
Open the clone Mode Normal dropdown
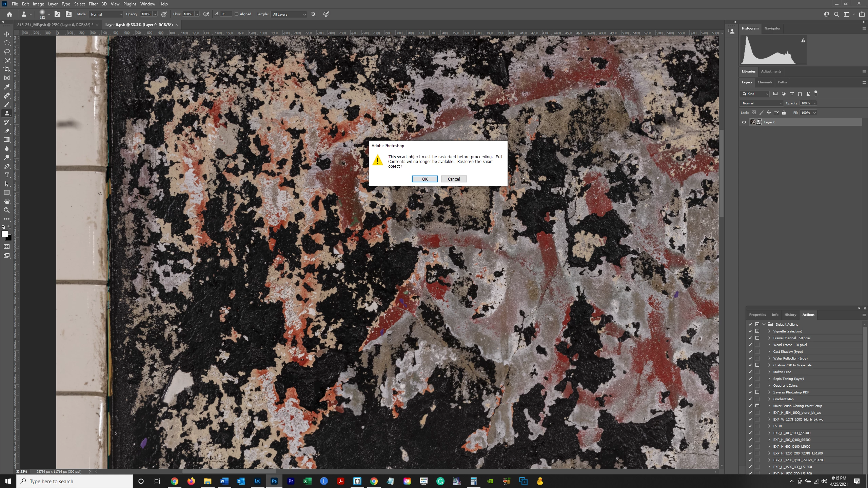[x=106, y=14]
